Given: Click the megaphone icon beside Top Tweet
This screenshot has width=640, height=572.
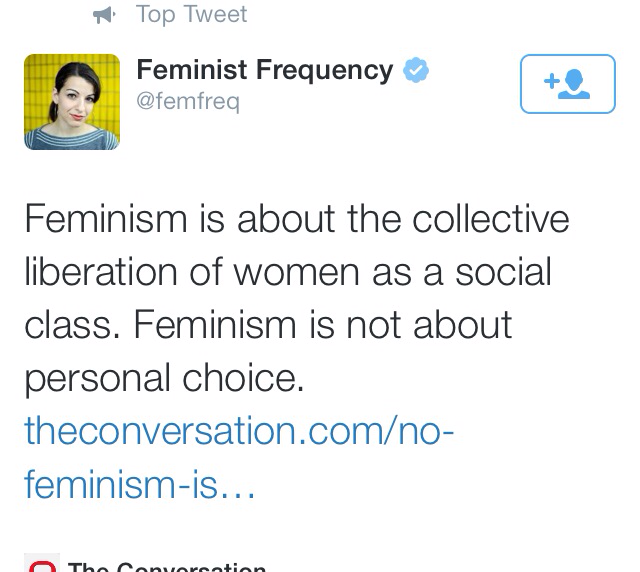Looking at the screenshot, I should click(x=104, y=16).
